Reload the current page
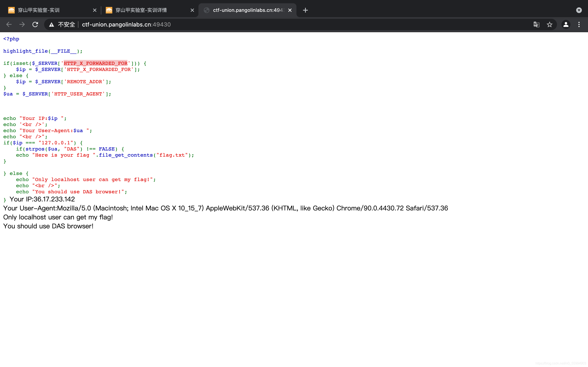 click(35, 24)
